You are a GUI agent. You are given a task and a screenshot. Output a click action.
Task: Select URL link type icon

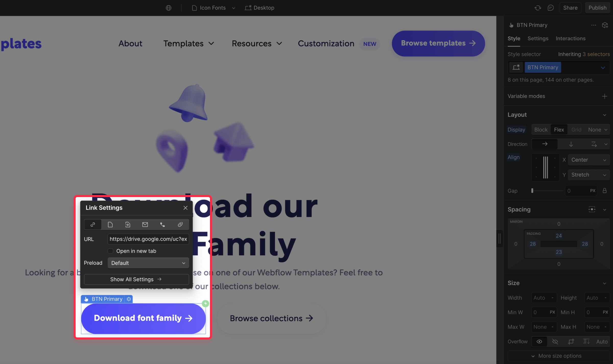(x=93, y=224)
